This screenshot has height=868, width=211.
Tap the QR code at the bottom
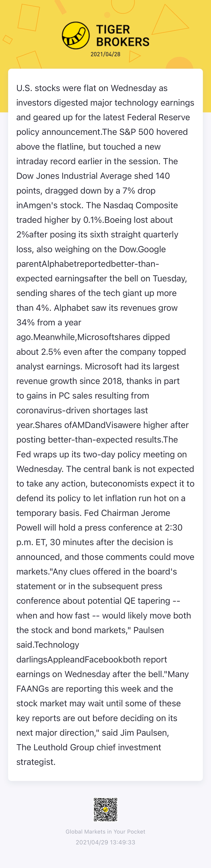105,809
